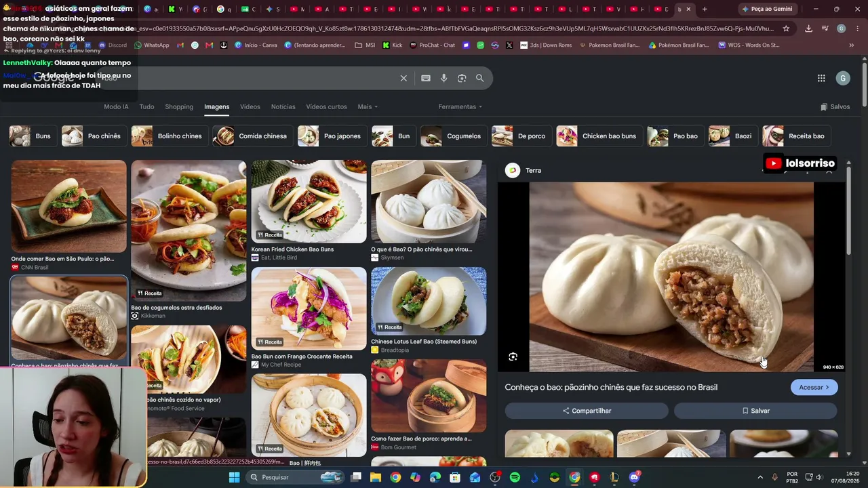
Task: Switch to the Shopping tab
Action: [x=179, y=106]
